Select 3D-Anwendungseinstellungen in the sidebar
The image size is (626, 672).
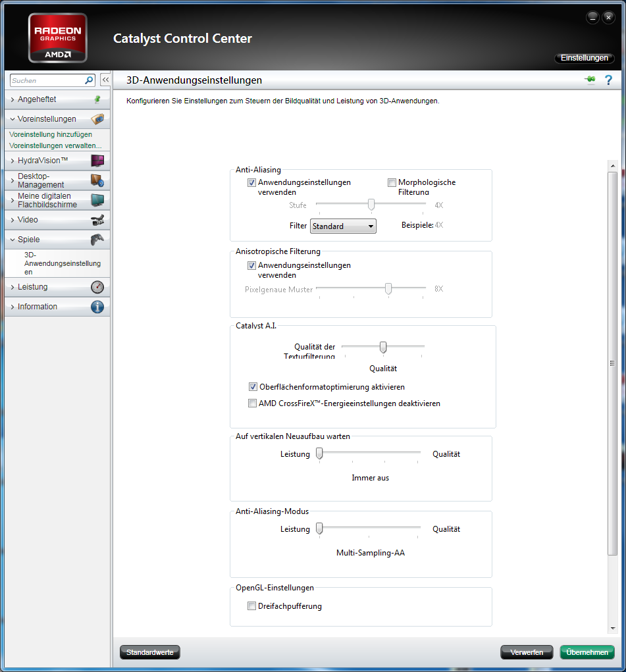(62, 263)
